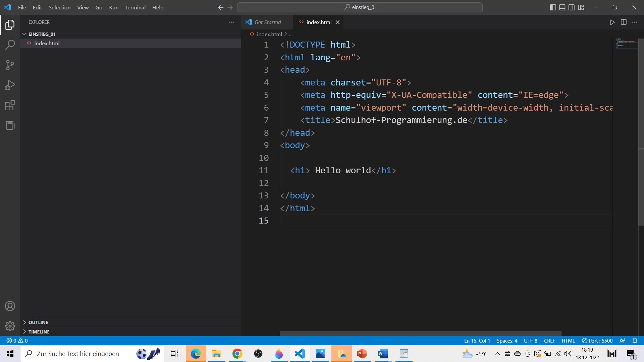Open the Help menu

pyautogui.click(x=158, y=7)
